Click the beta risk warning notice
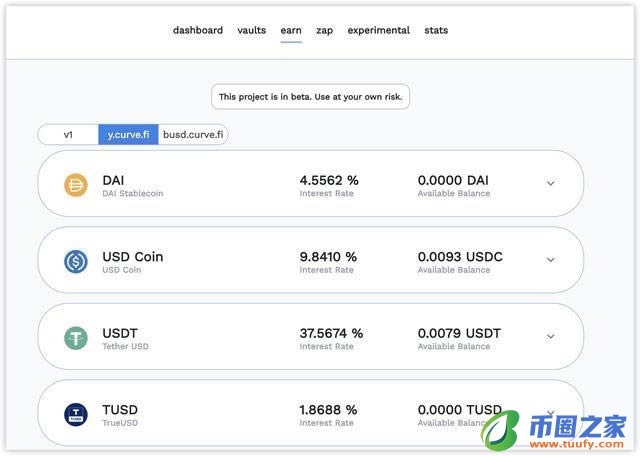Image resolution: width=640 pixels, height=456 pixels. tap(311, 97)
